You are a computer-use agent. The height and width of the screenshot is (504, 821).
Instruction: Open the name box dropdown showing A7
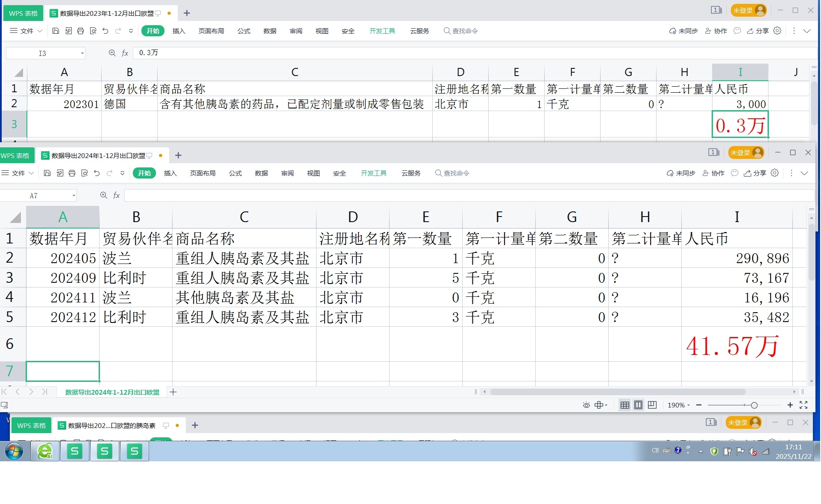pos(74,196)
